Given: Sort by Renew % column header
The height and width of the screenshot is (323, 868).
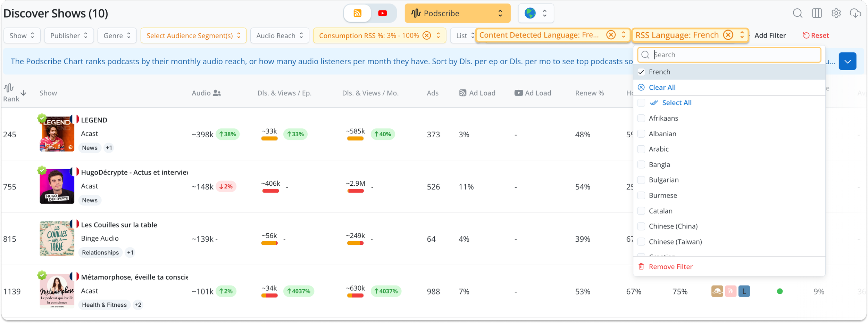Looking at the screenshot, I should point(590,93).
